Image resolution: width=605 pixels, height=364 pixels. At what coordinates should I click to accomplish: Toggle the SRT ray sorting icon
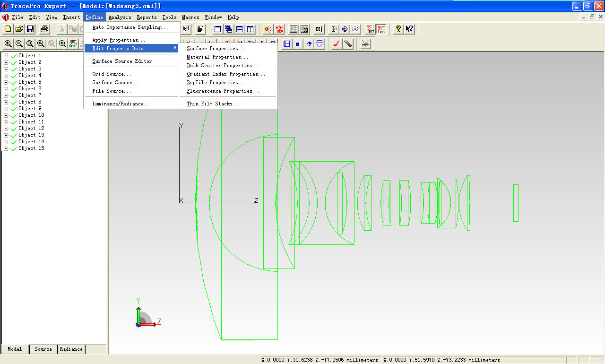(x=371, y=29)
